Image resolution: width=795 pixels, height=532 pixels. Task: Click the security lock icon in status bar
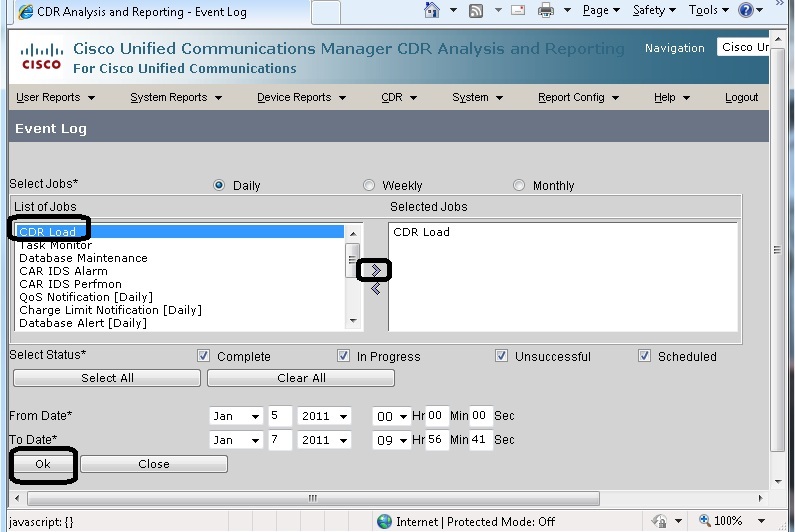(x=659, y=521)
